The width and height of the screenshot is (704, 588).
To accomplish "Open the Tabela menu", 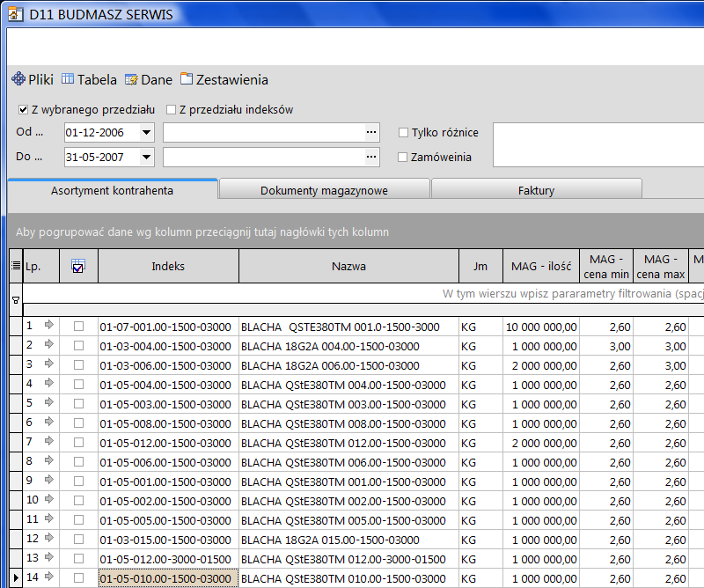I will pyautogui.click(x=89, y=79).
